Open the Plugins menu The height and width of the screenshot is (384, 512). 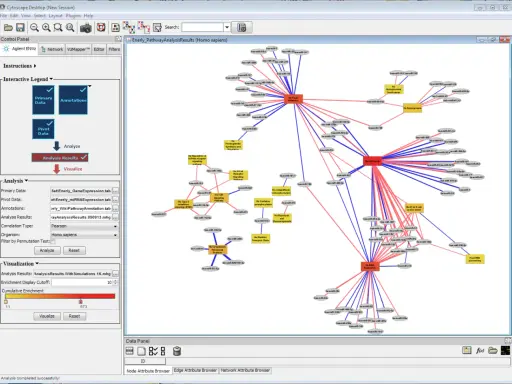click(73, 16)
